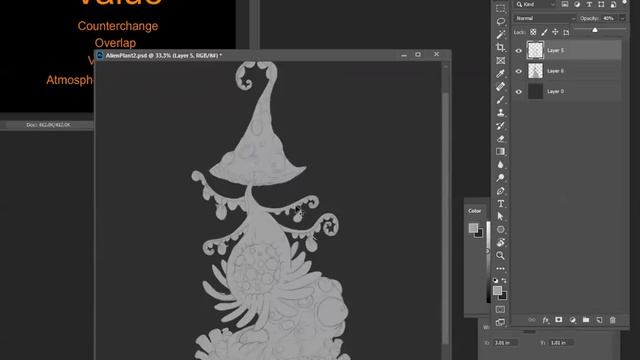Change the screen mode

coord(500,322)
